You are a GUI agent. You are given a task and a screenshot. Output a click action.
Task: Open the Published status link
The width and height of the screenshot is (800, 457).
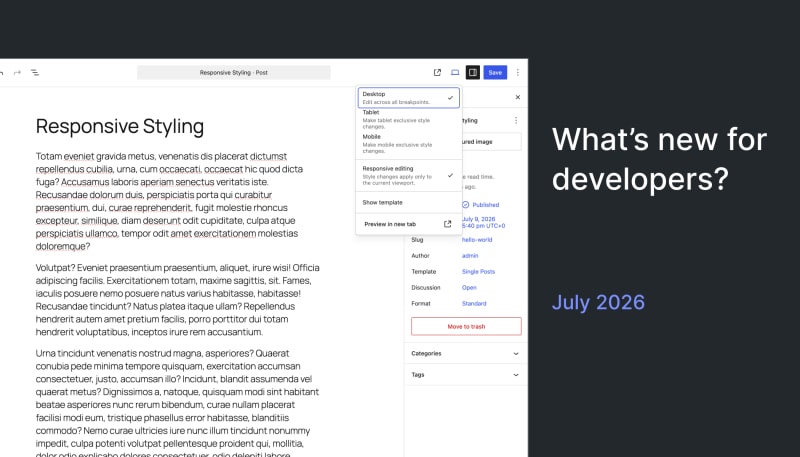coord(481,205)
